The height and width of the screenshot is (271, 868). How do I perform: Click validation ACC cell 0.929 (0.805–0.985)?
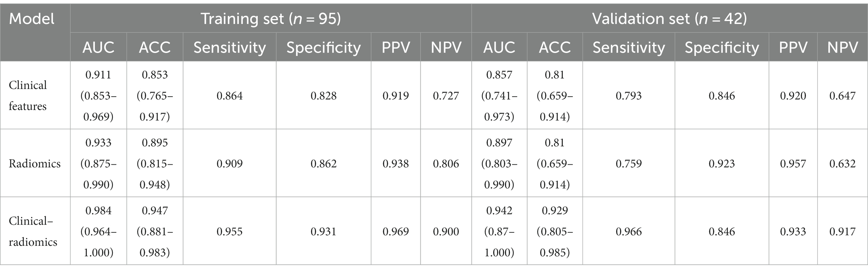tap(555, 232)
